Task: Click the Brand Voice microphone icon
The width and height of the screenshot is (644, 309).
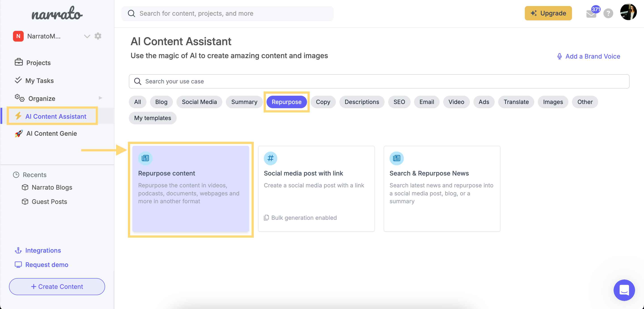Action: [x=559, y=56]
